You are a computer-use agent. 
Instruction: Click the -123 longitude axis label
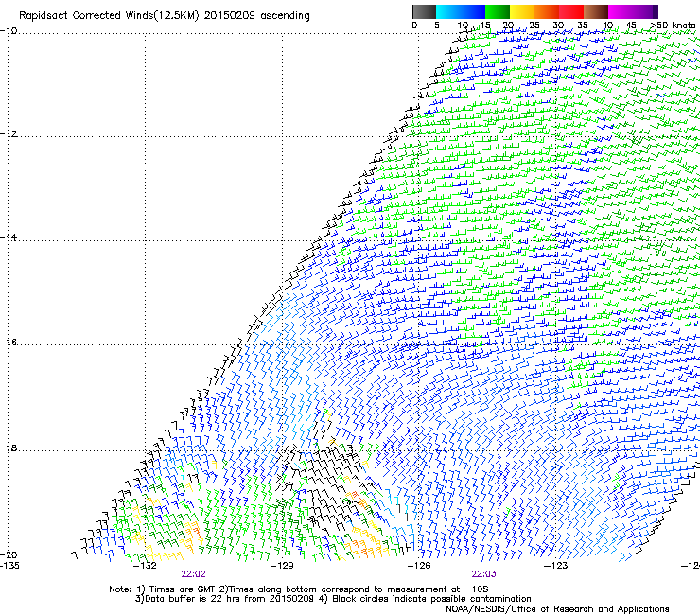(x=556, y=566)
